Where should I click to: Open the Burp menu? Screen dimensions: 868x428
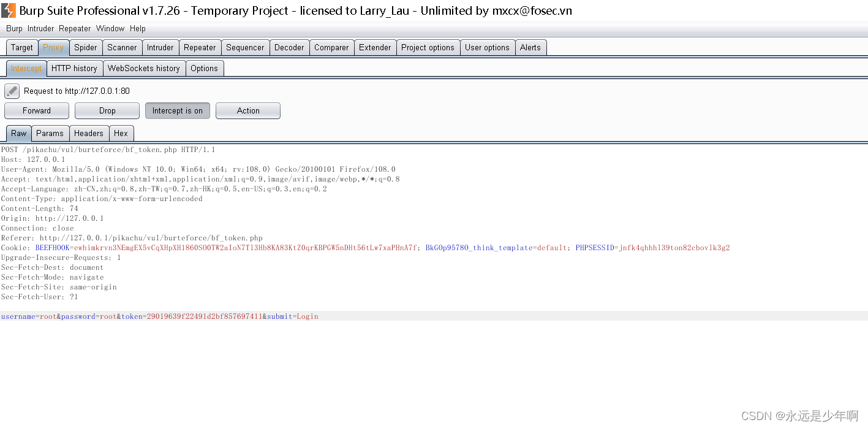[x=14, y=28]
